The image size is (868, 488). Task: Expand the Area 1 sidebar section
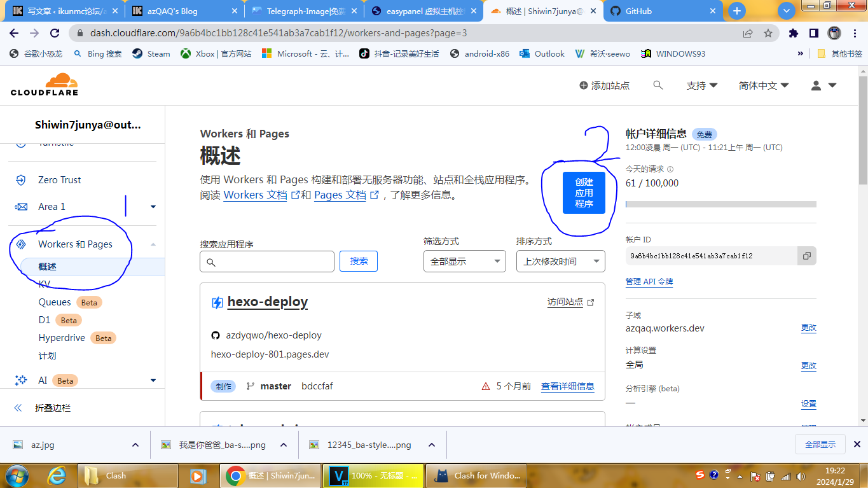[x=153, y=207]
